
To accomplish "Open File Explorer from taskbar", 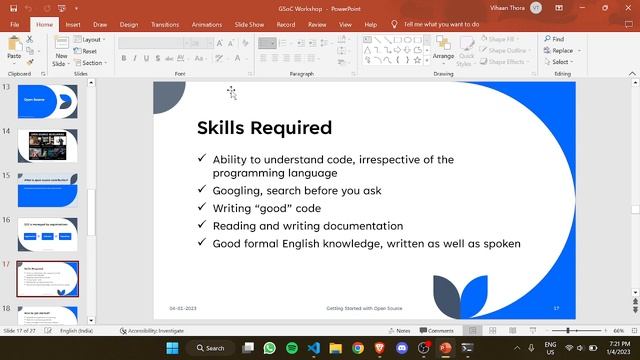I will 336,348.
